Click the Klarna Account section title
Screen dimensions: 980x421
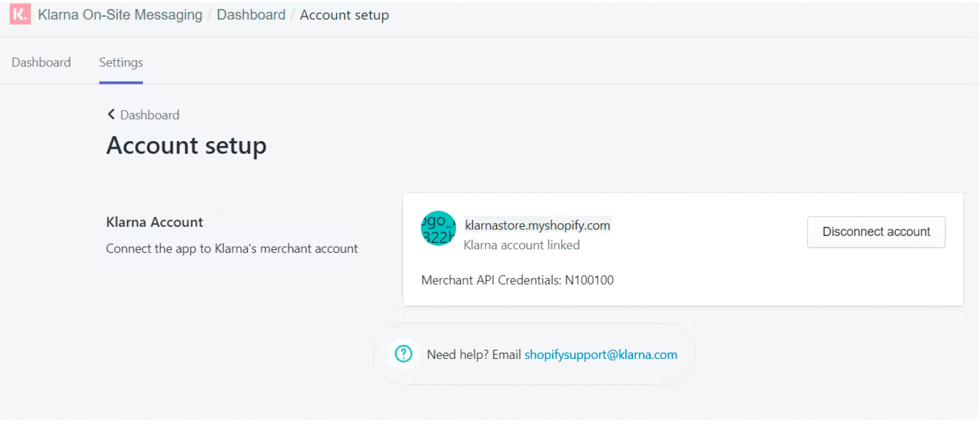[154, 222]
